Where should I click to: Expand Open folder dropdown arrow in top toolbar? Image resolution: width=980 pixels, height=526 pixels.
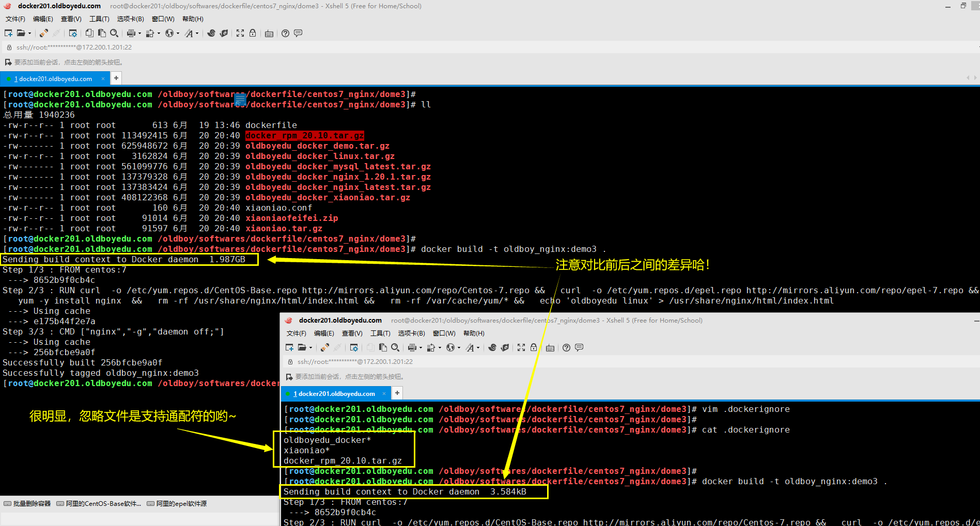coord(29,34)
